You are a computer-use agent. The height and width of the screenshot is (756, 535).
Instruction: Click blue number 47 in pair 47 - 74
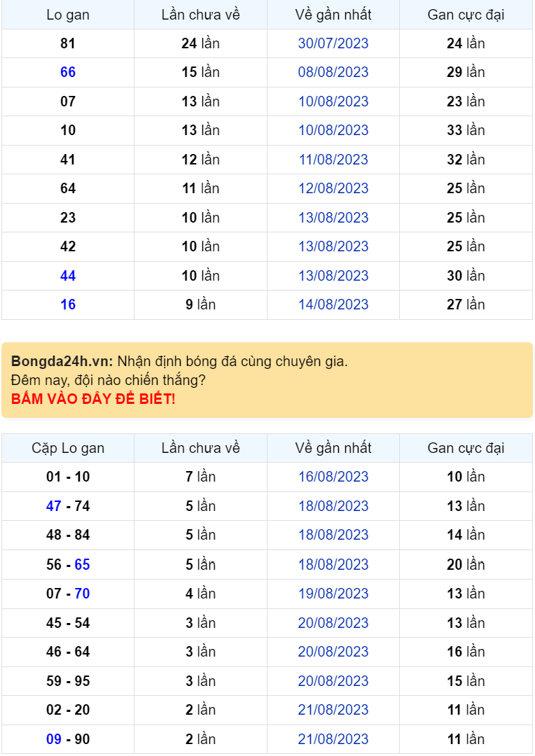coord(54,506)
